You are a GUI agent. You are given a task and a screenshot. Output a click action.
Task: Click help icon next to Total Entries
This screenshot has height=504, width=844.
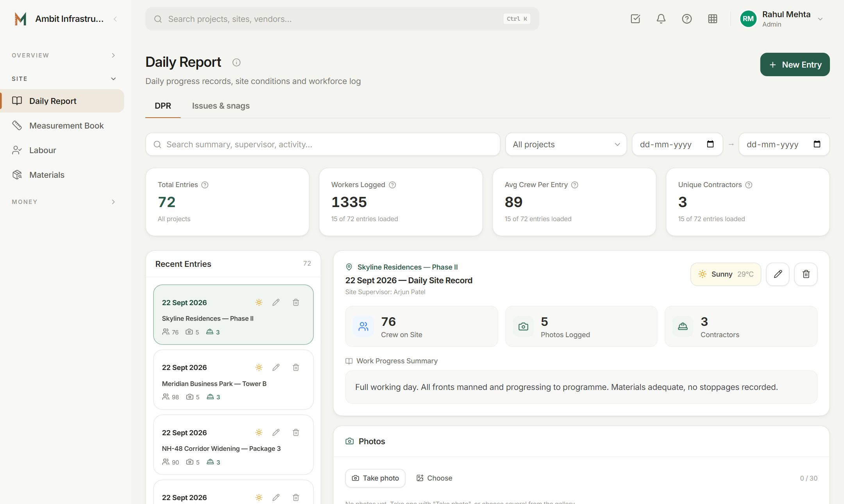coord(205,185)
